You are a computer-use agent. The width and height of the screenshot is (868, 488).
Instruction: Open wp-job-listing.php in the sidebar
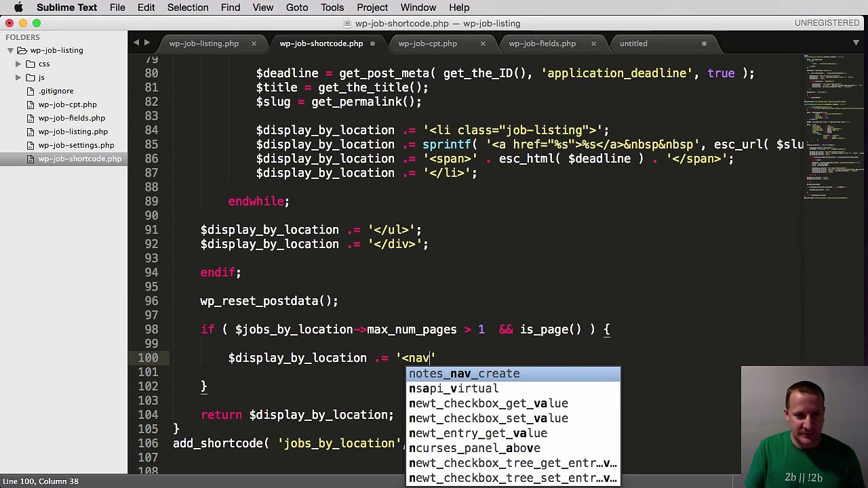pos(73,131)
